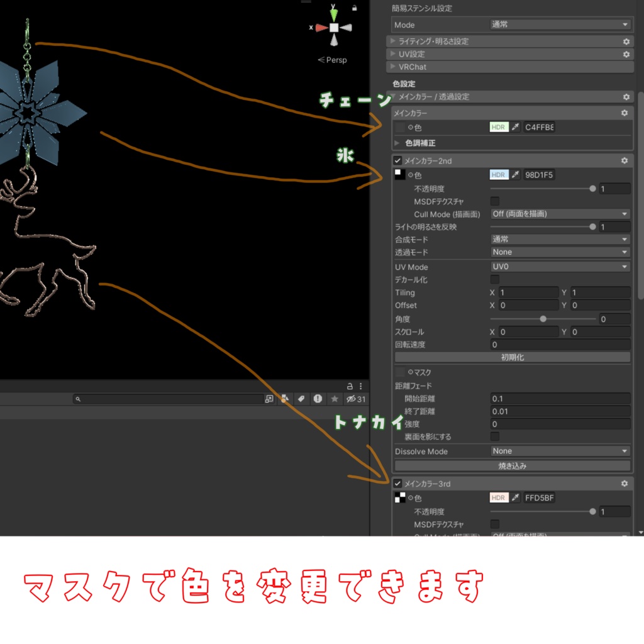Screen dimensions: 644x644
Task: Open HDR color swatch for C4FFB8
Action: 499,127
